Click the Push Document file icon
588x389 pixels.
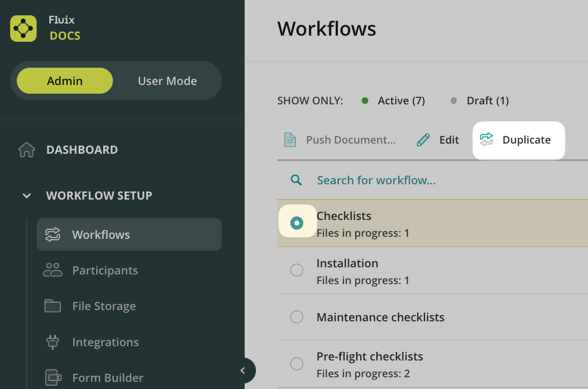pos(290,140)
